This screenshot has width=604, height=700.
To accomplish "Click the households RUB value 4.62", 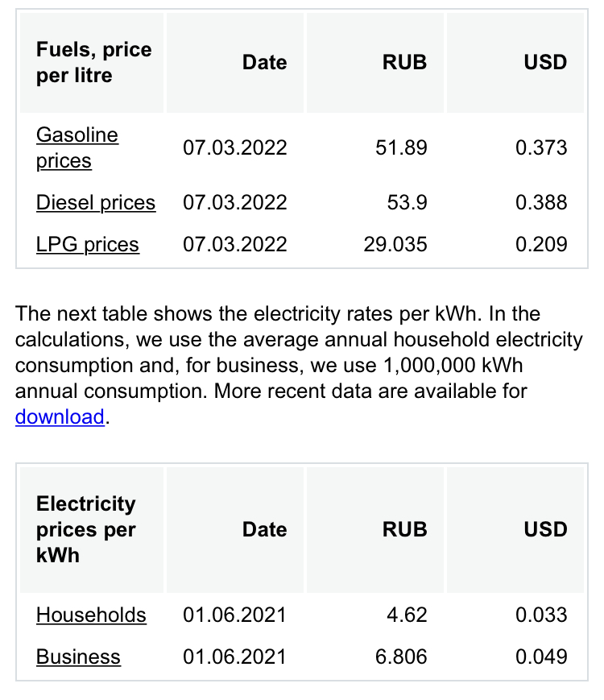I will coord(407,615).
